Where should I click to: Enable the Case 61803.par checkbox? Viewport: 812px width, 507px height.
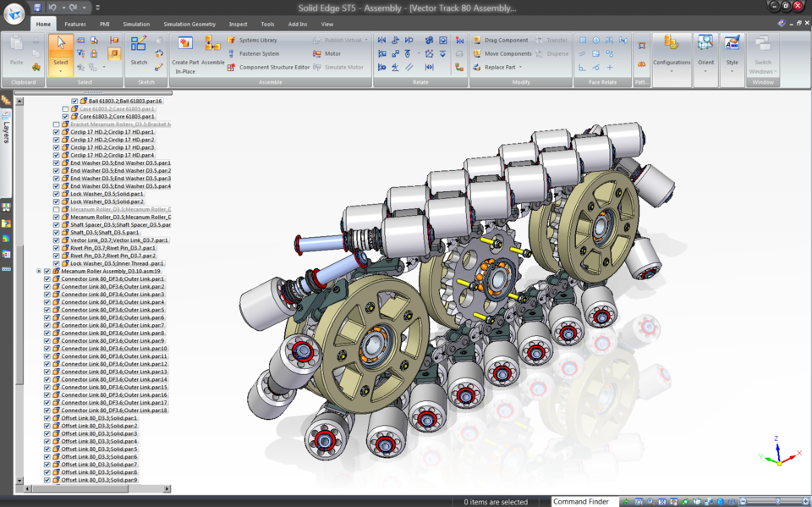pos(64,108)
